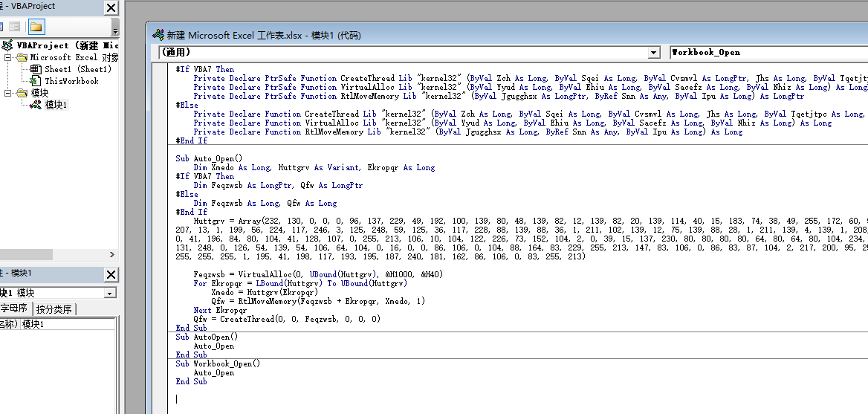Screen dimensions: 868x414
Task: Click the PtrSafe RtlMoveMemory declaration line
Action: tap(499, 96)
